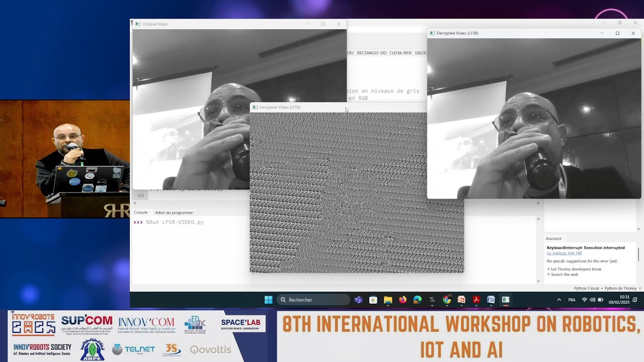Close the Thonny main window
644x362 pixels.
pos(635,23)
